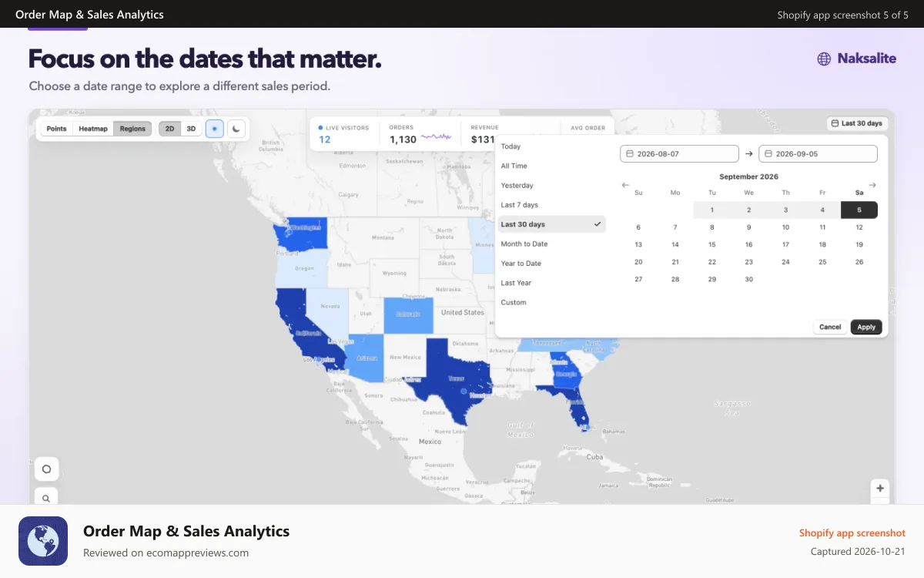Image resolution: width=924 pixels, height=578 pixels.
Task: Click the calendar icon in end date field
Action: (x=768, y=154)
